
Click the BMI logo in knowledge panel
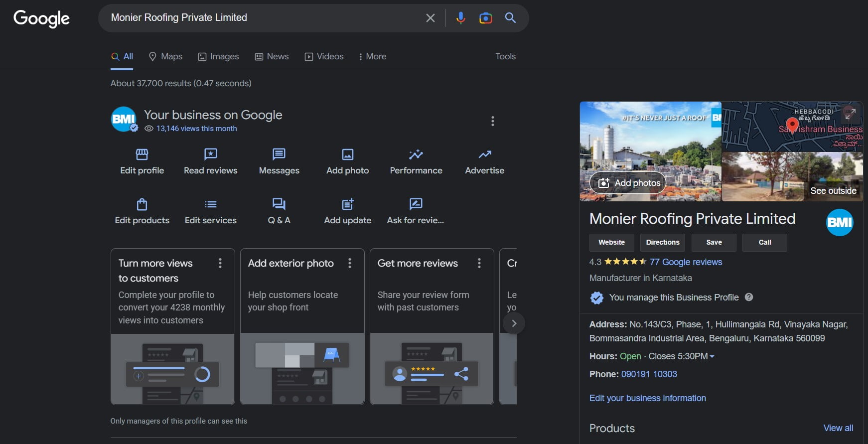point(840,222)
